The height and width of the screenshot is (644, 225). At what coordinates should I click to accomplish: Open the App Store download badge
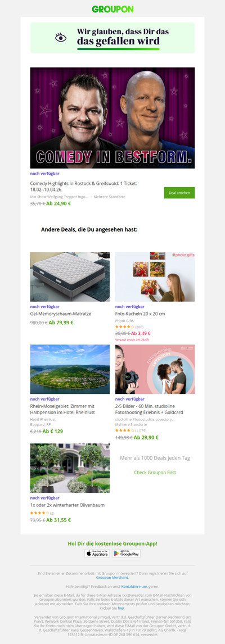pyautogui.click(x=97, y=553)
